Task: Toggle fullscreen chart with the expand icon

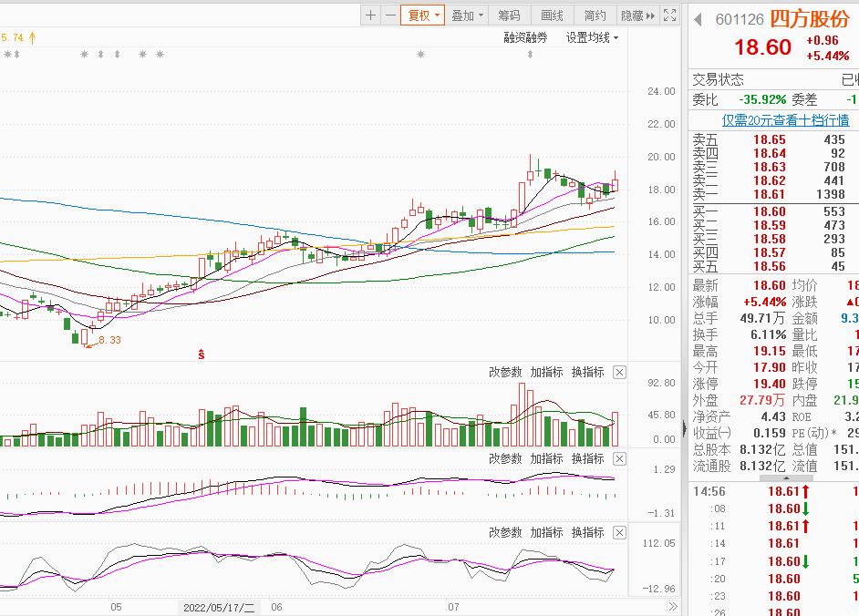Action: 670,15
